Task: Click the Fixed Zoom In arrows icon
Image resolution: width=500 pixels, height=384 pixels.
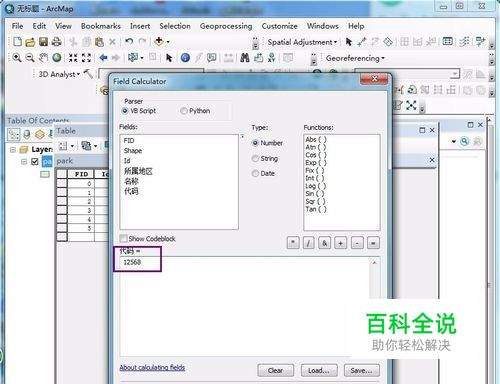Action: pyautogui.click(x=73, y=58)
